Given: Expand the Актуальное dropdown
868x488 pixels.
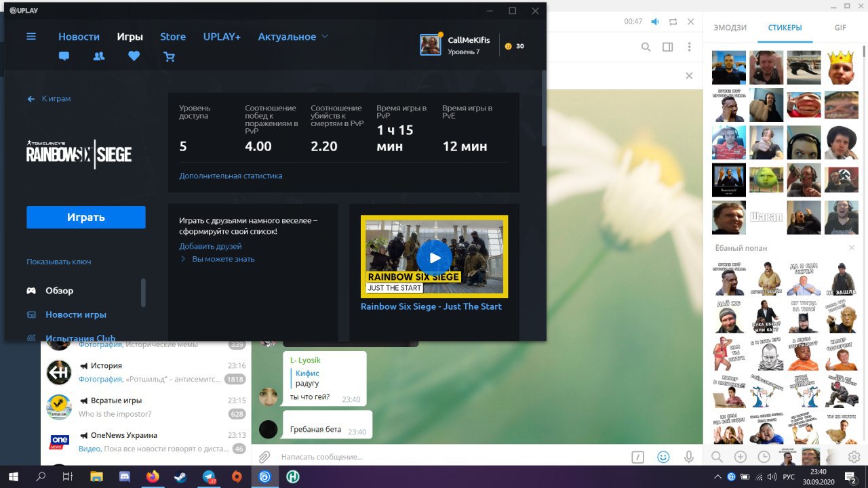Looking at the screenshot, I should pos(293,37).
